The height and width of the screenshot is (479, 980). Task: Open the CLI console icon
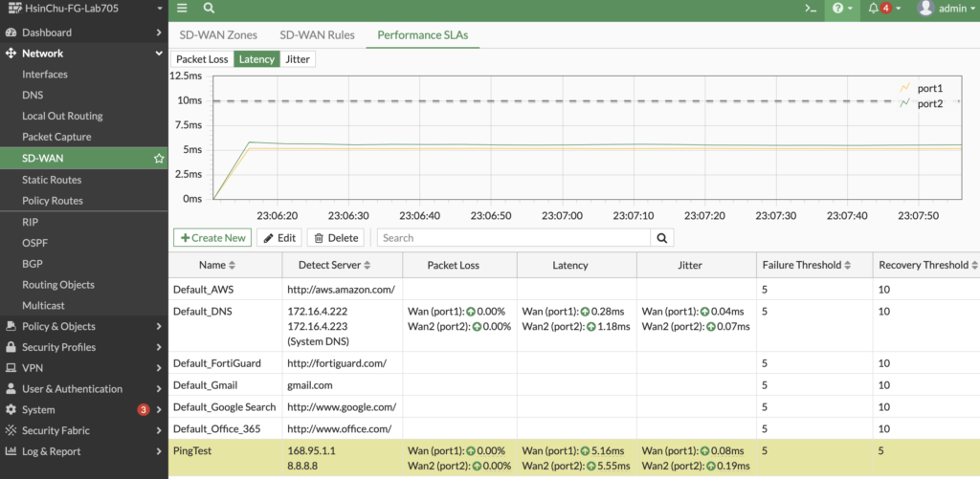point(810,9)
